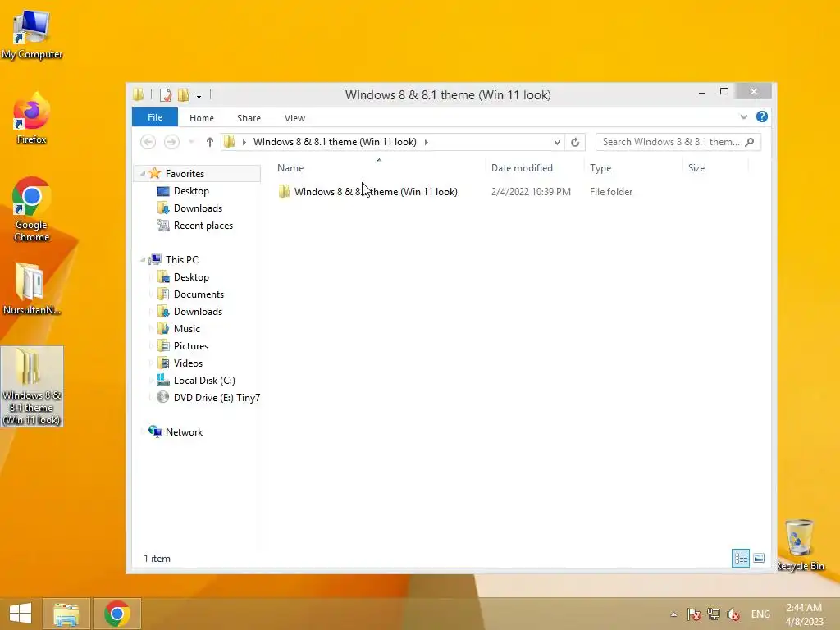
Task: Select This PC in navigation pane
Action: 181,260
